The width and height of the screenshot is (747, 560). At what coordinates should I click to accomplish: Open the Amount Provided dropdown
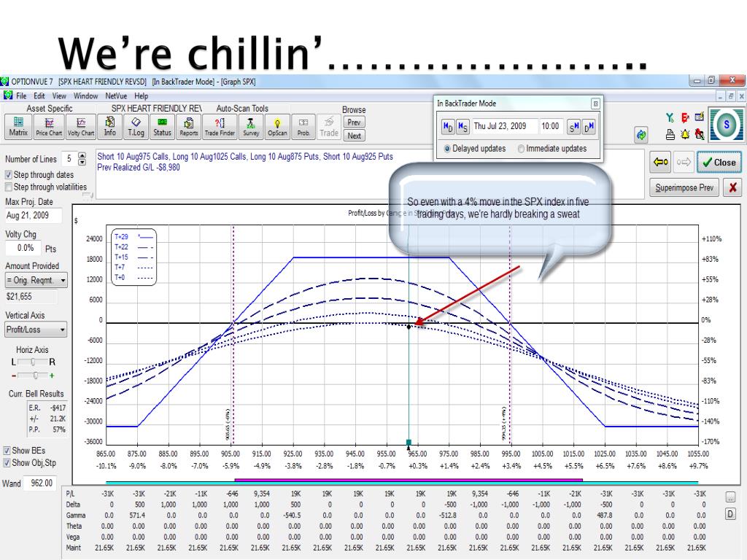pyautogui.click(x=36, y=281)
